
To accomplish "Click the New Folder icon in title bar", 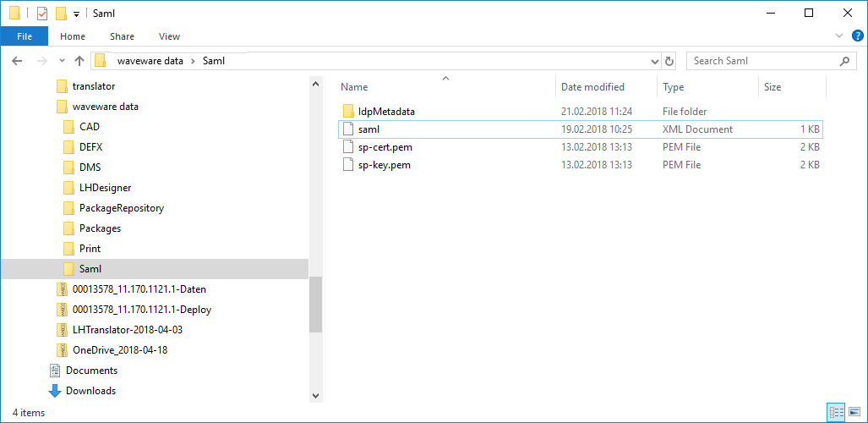I will 60,14.
